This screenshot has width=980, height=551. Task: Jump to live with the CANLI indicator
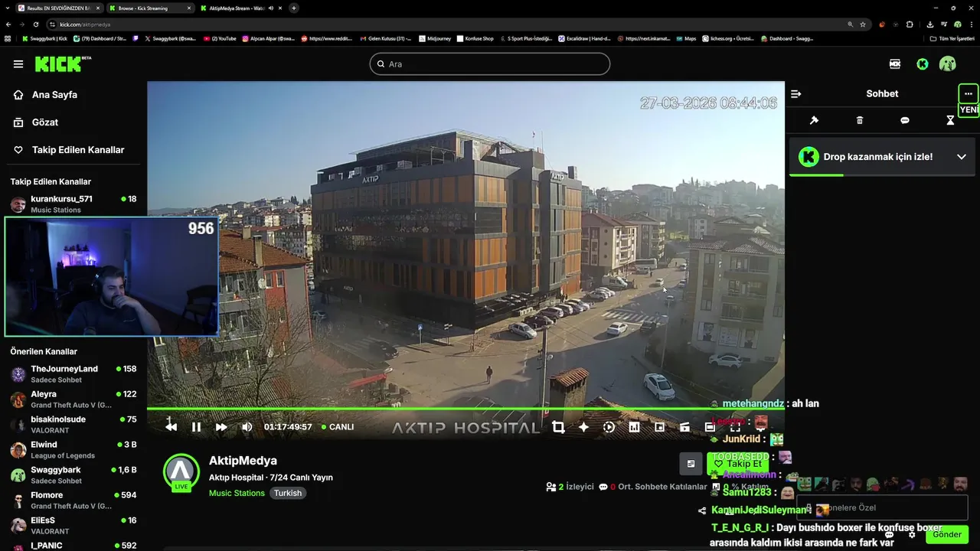click(x=337, y=427)
